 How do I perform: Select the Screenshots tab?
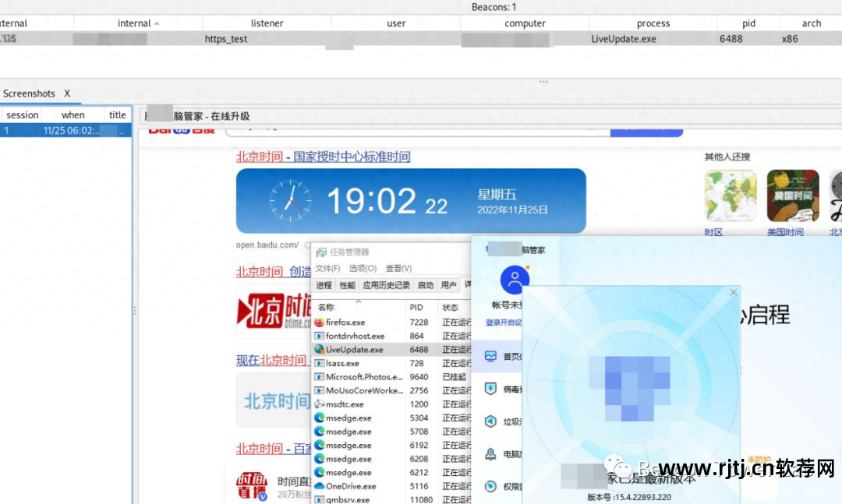29,93
